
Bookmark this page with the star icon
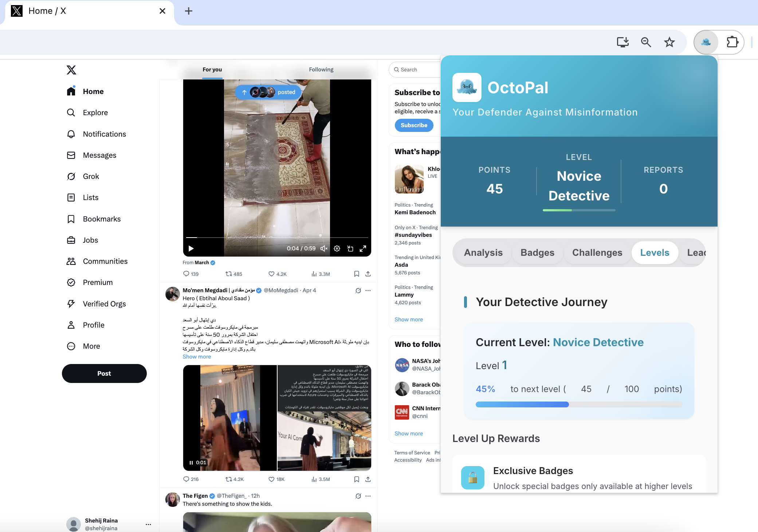[x=669, y=42]
